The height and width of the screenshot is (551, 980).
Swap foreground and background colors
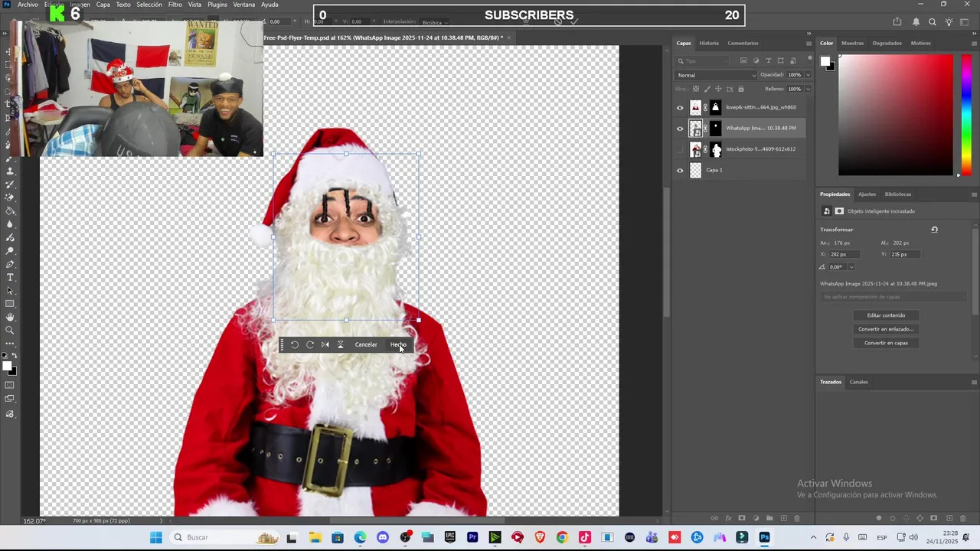[15, 355]
